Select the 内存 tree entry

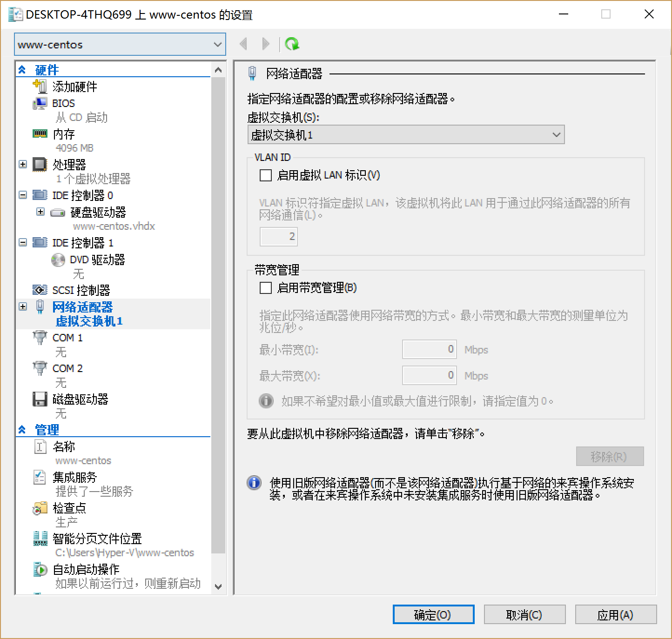point(64,134)
